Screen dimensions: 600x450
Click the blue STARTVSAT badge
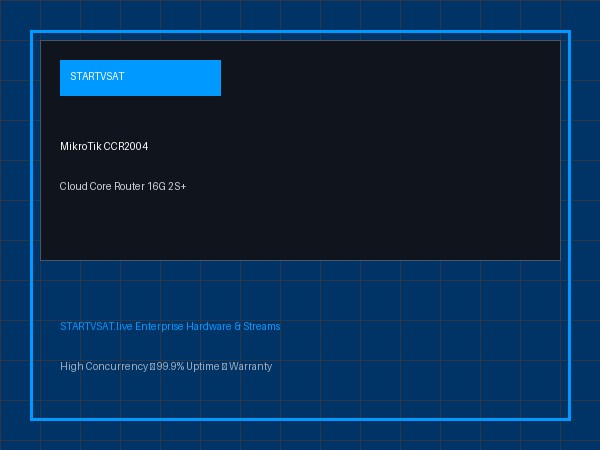tap(140, 78)
